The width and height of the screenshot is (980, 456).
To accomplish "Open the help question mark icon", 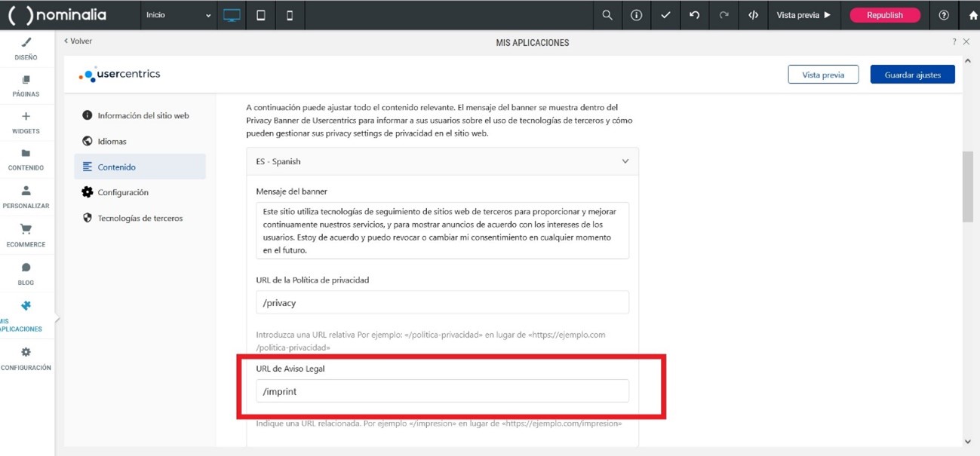I will click(943, 15).
